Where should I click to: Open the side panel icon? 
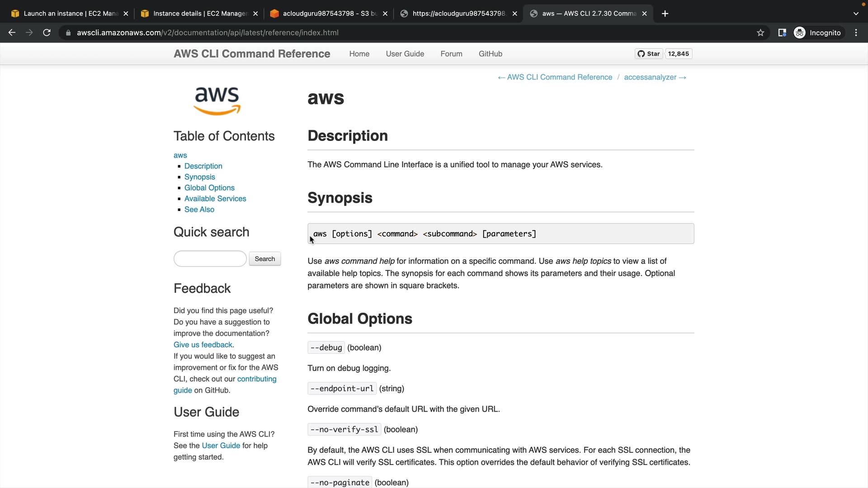[x=782, y=33]
